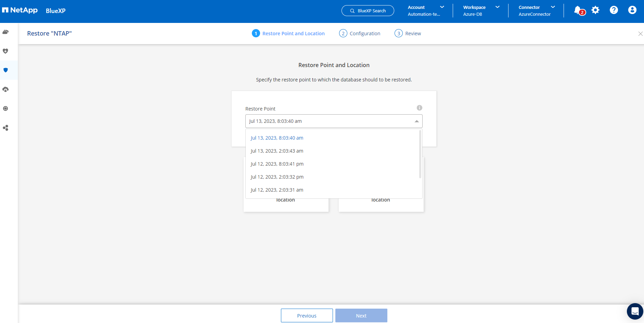The width and height of the screenshot is (644, 323).
Task: Choose restore point Jul 12, 2023, 8:03:41 pm
Action: point(277,164)
